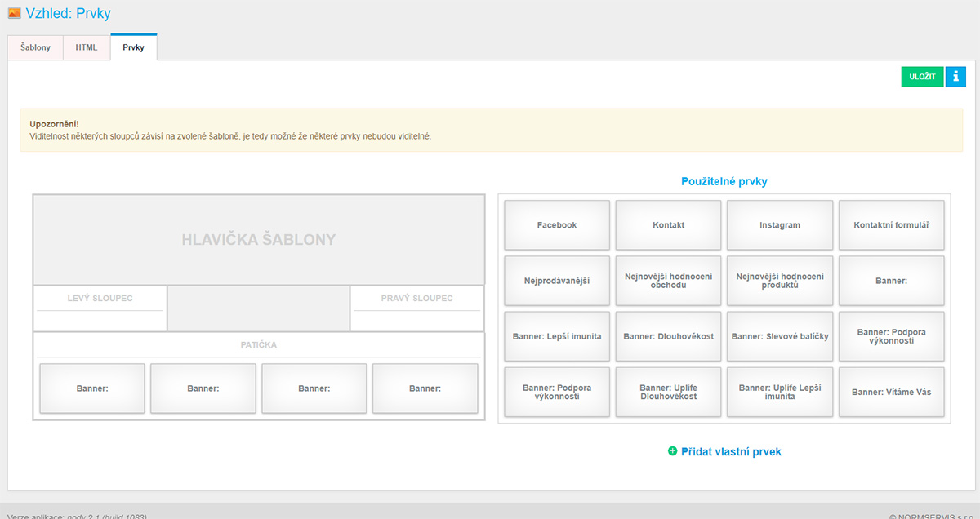Select the Facebook element tile
Viewport: 980px width, 519px height.
557,225
